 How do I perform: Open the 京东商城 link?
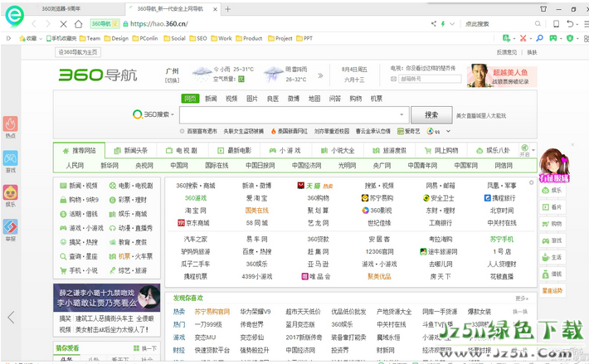click(193, 223)
